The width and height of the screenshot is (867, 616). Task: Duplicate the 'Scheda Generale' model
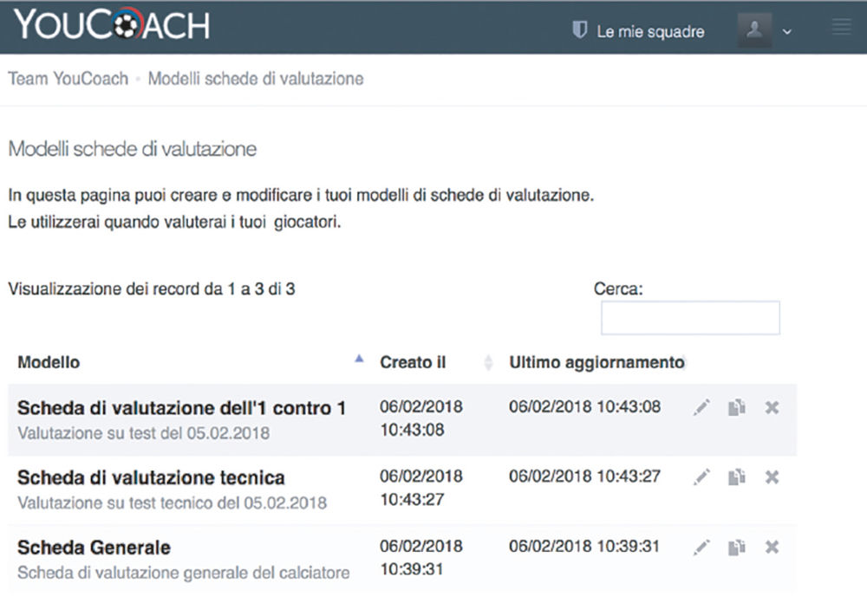[x=736, y=547]
